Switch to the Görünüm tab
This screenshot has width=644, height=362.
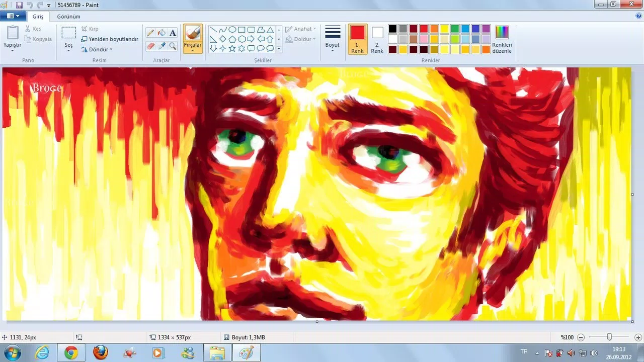pos(68,17)
